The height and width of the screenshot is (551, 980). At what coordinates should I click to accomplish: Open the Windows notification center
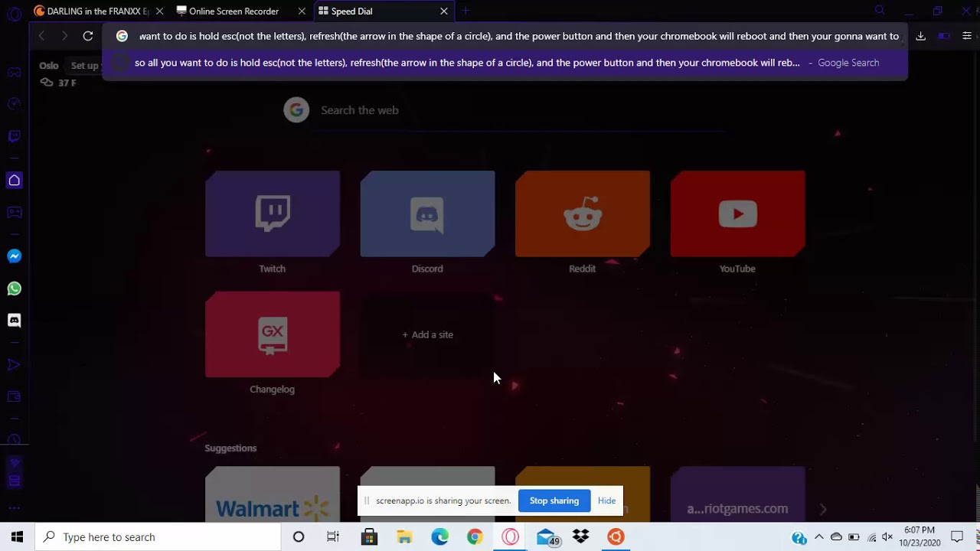click(x=957, y=537)
